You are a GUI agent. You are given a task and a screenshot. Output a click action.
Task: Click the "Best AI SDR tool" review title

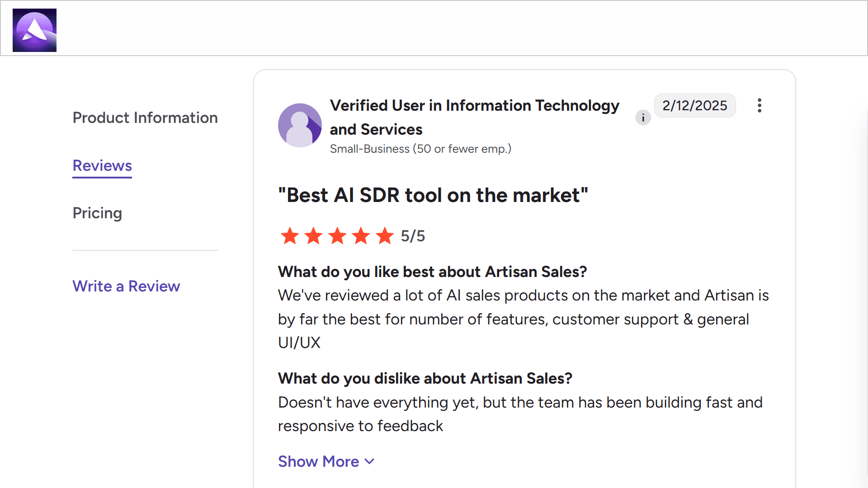coord(433,195)
